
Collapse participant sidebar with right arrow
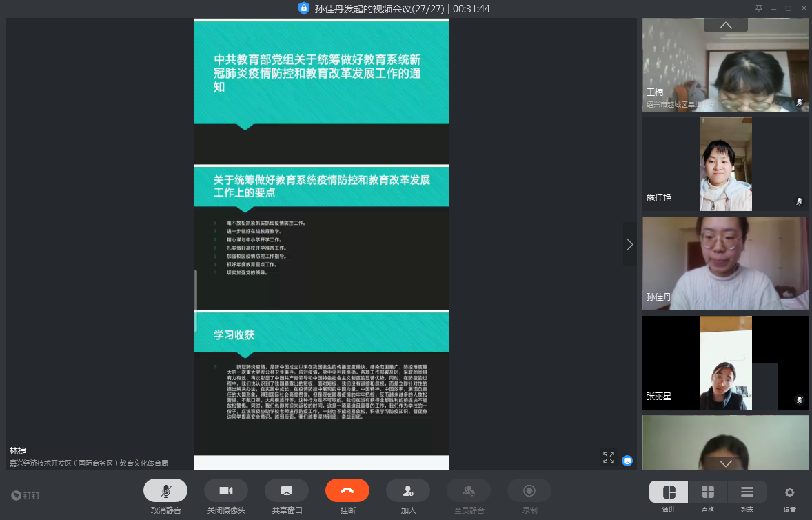(x=629, y=244)
